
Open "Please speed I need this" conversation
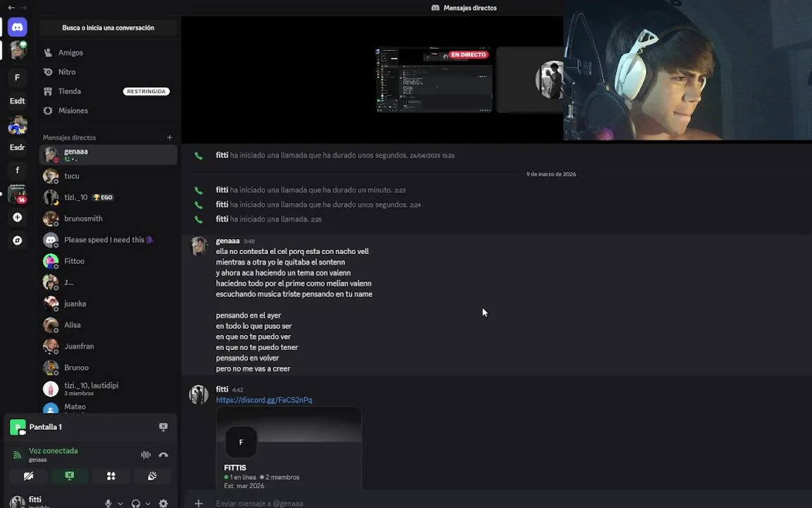point(109,240)
